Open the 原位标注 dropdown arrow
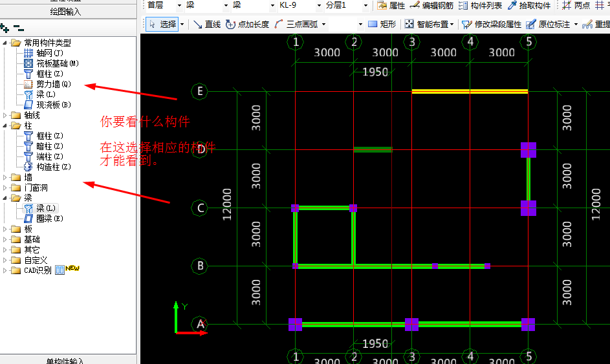The height and width of the screenshot is (364, 610). pyautogui.click(x=576, y=25)
